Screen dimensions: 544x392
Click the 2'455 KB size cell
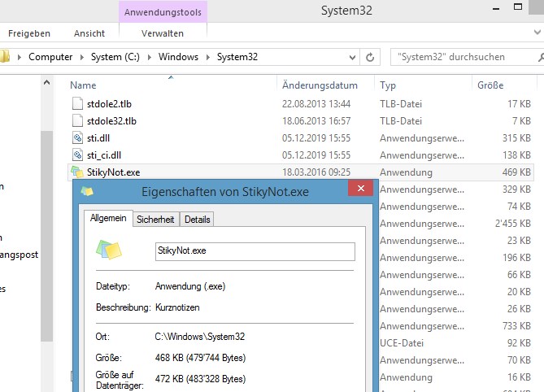coord(513,224)
